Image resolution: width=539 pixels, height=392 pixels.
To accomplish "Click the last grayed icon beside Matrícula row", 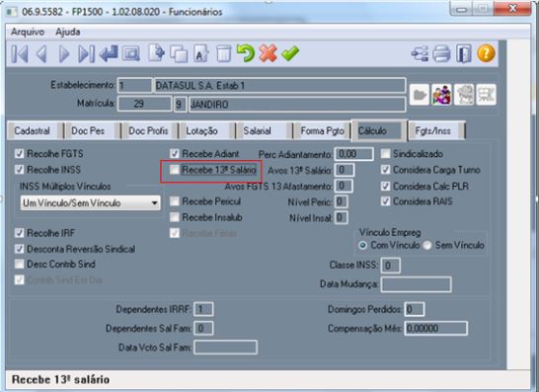I will coord(486,95).
